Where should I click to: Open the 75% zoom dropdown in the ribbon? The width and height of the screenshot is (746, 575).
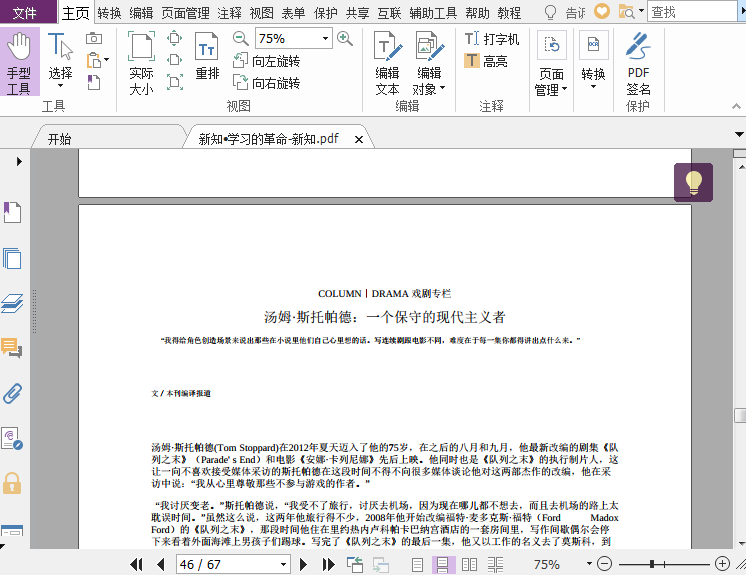pos(325,39)
